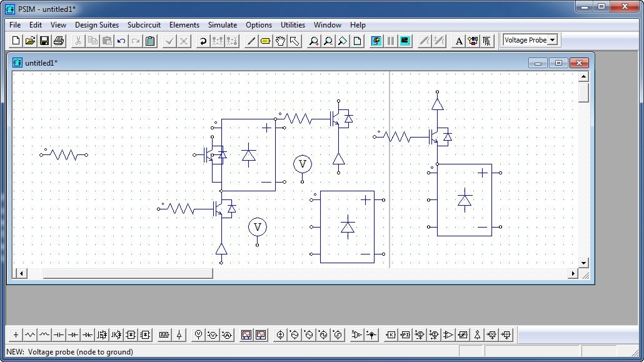Open a file with the folder icon
The image size is (644, 362).
(30, 41)
